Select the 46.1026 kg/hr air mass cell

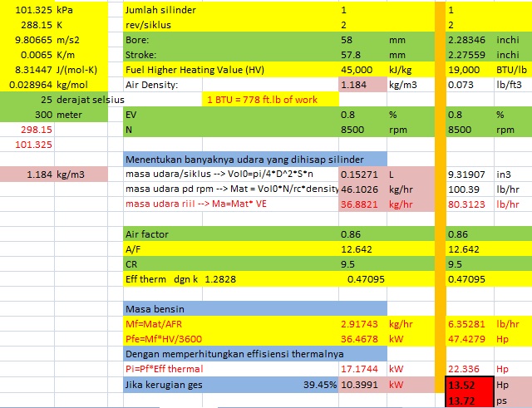(362, 189)
